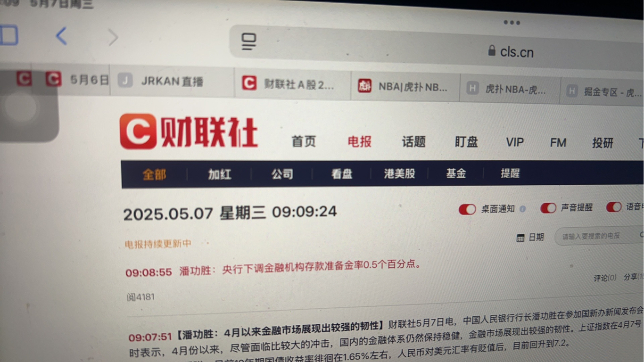Click the 09:08:55 timestamp
Screen dimensions: 644x362
[149, 272]
